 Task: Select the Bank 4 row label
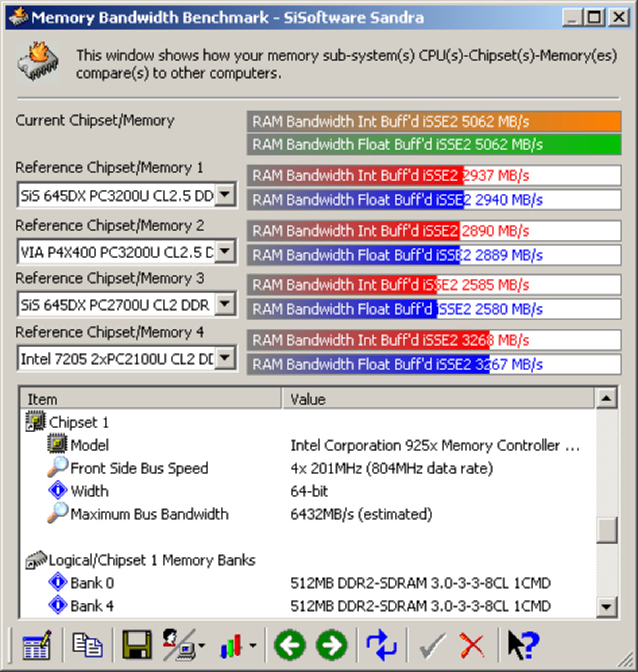point(92,605)
